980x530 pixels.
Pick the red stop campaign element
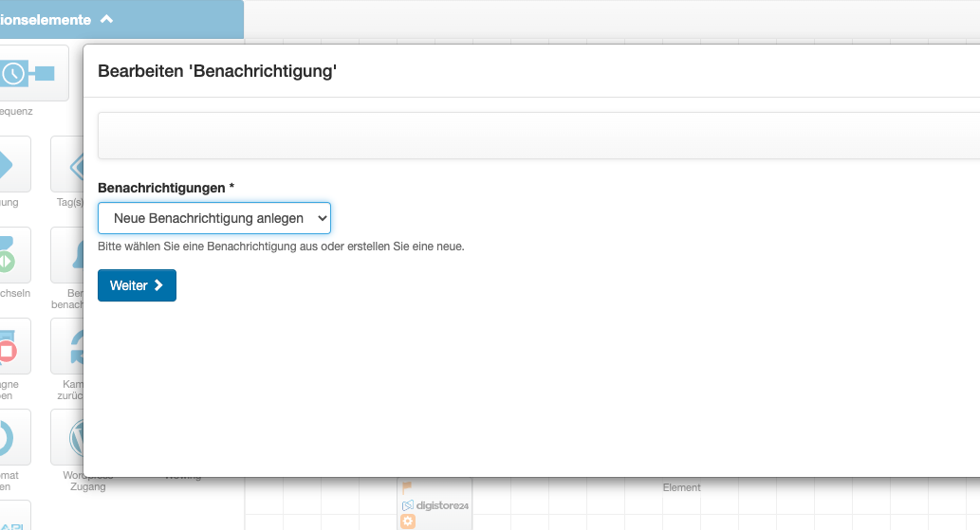tap(13, 346)
